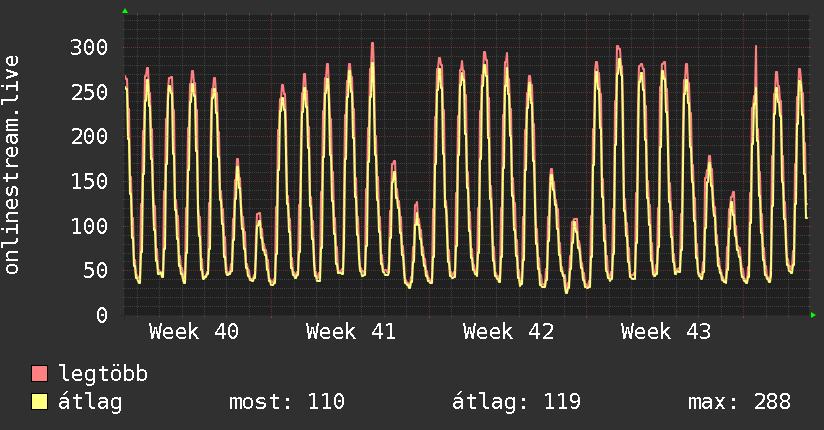Click the 'Week 43' x-axis label
Viewport: 824px width, 430px height.
(x=666, y=332)
